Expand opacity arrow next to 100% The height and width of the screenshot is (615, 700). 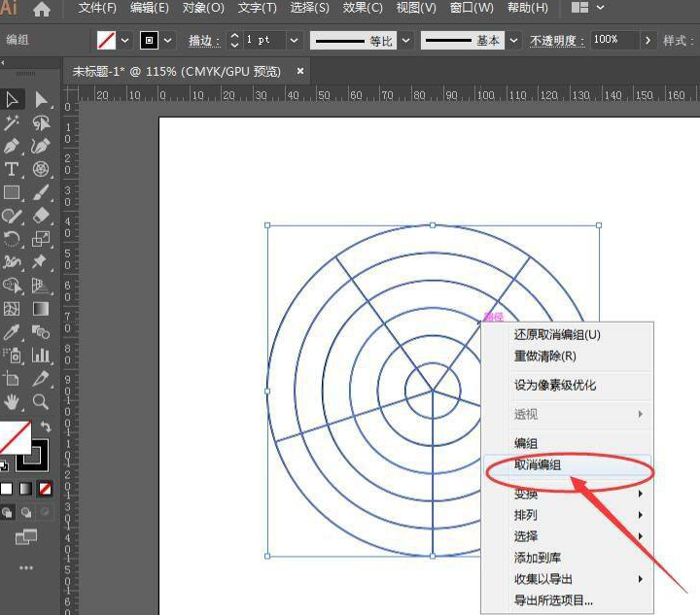coord(647,40)
